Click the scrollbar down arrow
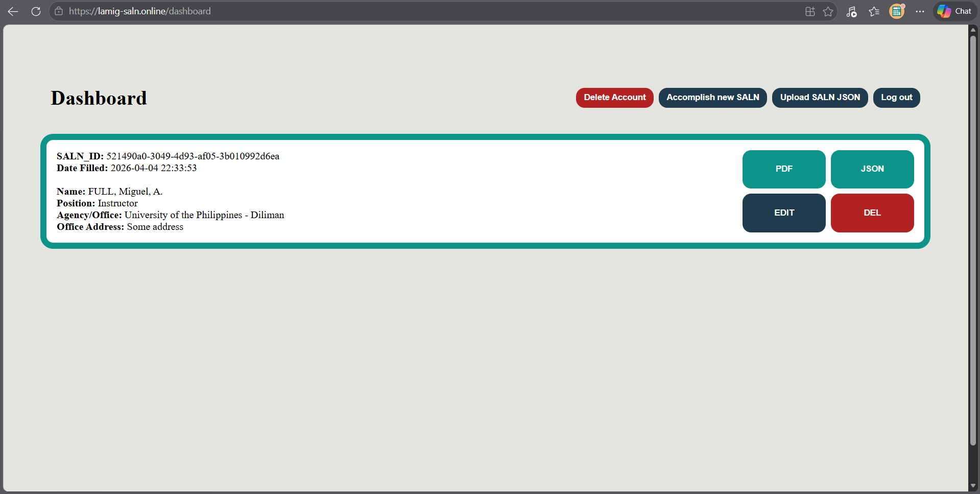Image resolution: width=980 pixels, height=494 pixels. click(x=973, y=486)
